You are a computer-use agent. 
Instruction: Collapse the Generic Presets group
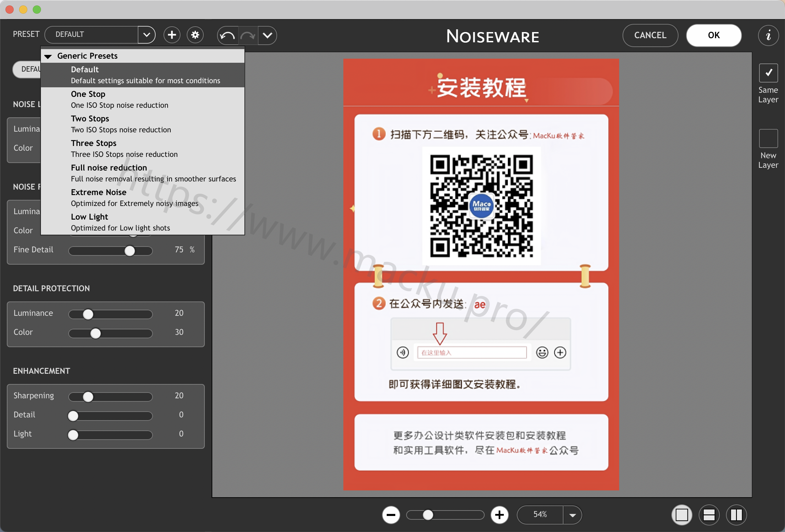[48, 56]
